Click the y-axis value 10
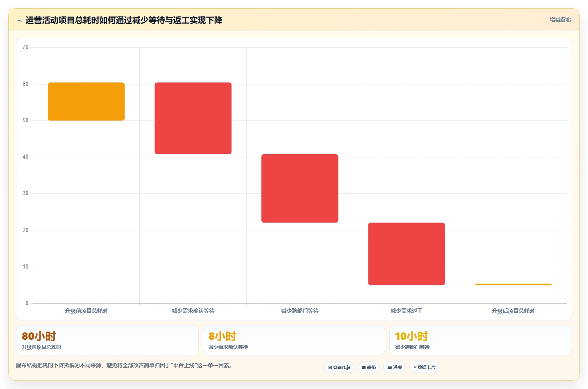Screen dimensions: 588x389 pos(25,267)
